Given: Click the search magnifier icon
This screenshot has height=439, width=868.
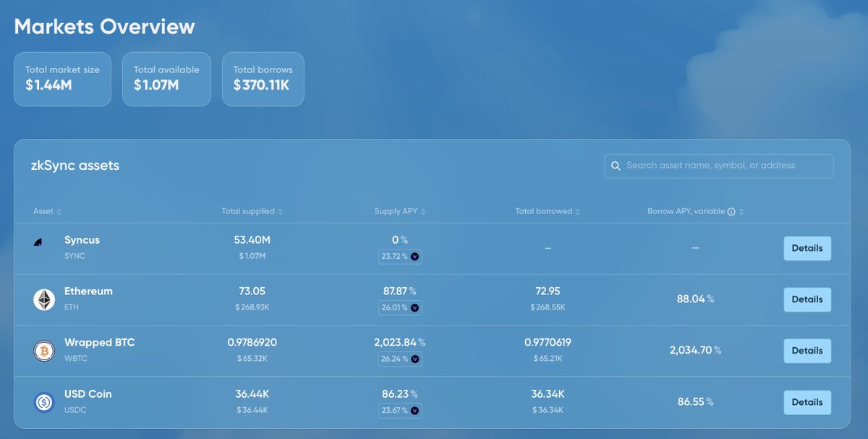Looking at the screenshot, I should point(616,166).
